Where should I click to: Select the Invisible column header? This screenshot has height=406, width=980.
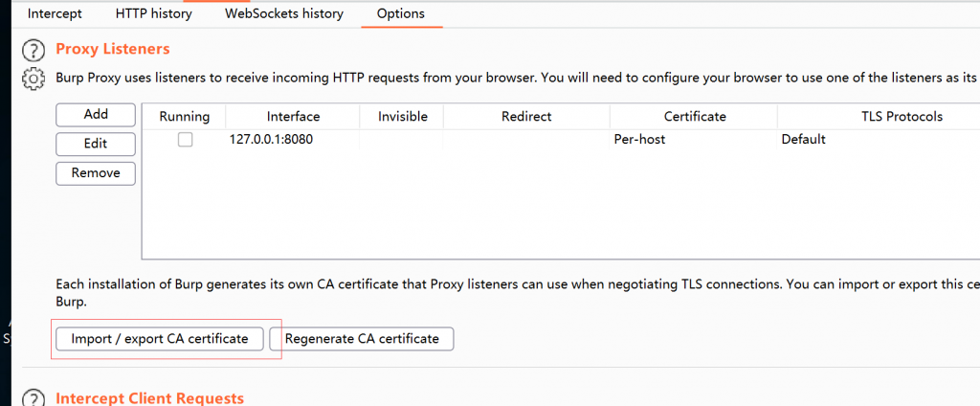[403, 117]
